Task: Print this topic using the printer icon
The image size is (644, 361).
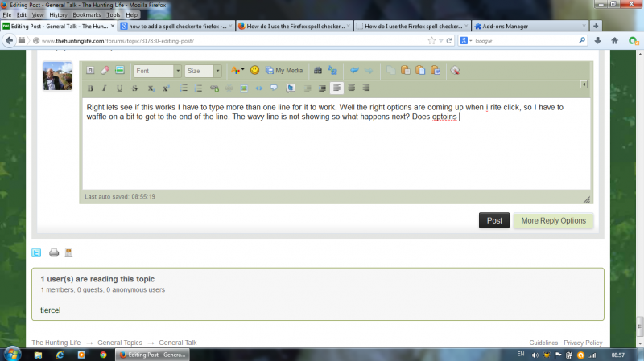Action: tap(54, 252)
